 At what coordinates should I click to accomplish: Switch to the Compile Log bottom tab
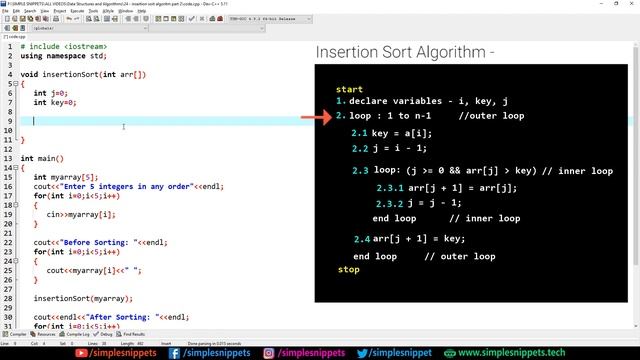pos(75,334)
